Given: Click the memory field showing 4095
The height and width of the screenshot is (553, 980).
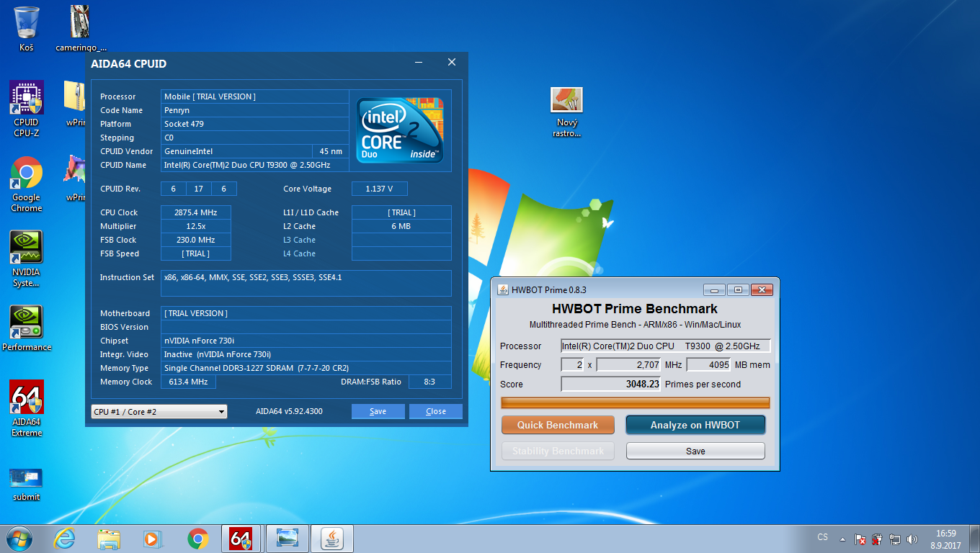Looking at the screenshot, I should (x=709, y=365).
